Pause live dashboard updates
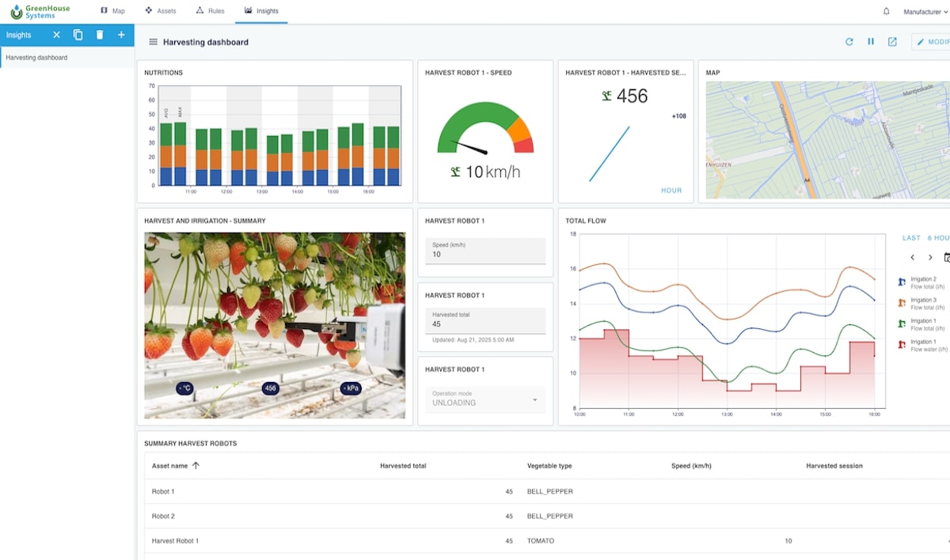 coord(871,41)
